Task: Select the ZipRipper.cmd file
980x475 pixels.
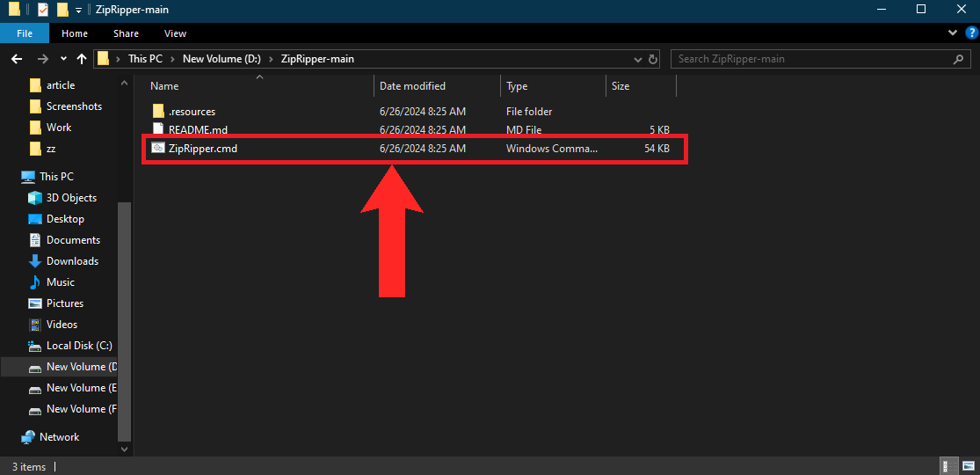Action: (x=202, y=149)
